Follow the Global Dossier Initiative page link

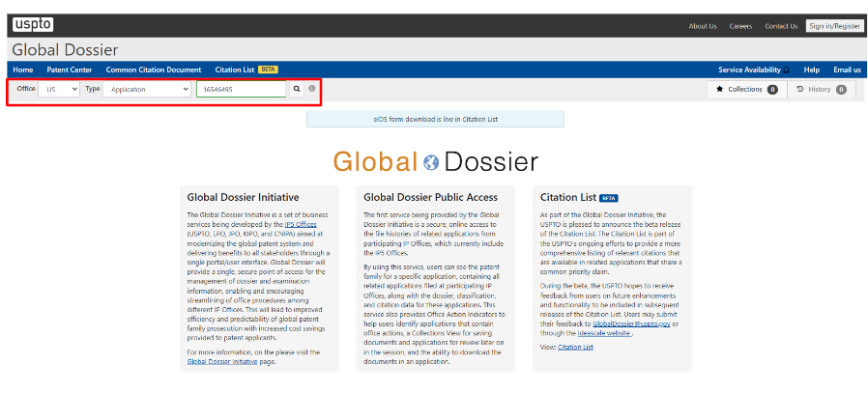coord(222,361)
